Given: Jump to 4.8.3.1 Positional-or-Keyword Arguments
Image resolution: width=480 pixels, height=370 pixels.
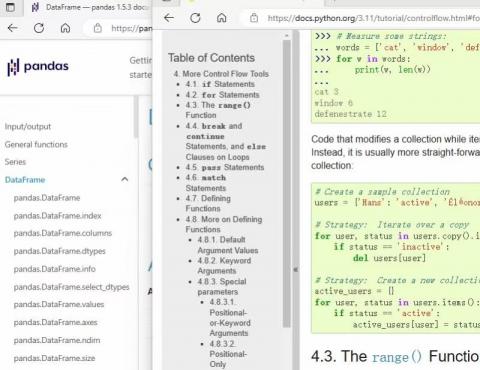Looking at the screenshot, I should tap(230, 317).
